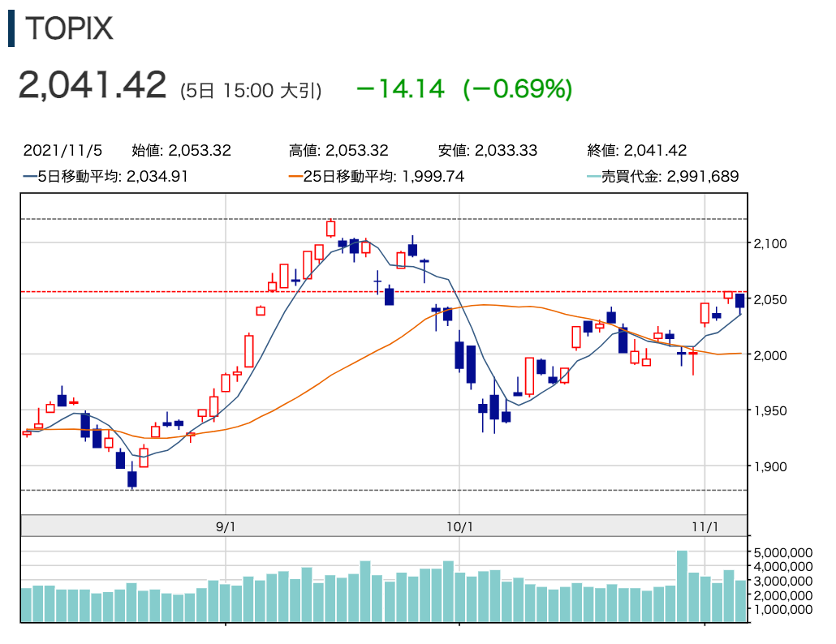Click the closing price 終値: 2,041.42
This screenshot has height=644, width=836.
(x=636, y=150)
